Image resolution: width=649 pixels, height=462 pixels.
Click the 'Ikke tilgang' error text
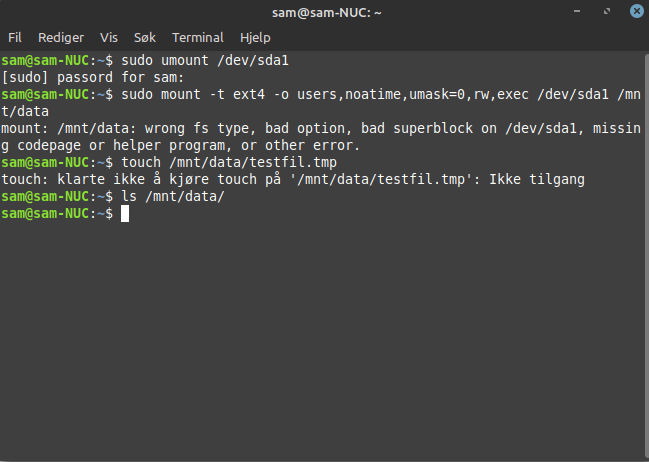click(537, 179)
